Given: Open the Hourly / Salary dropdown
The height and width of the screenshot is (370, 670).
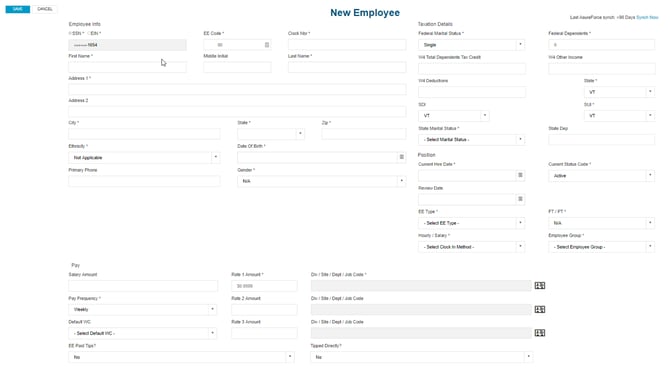Looking at the screenshot, I should (471, 247).
